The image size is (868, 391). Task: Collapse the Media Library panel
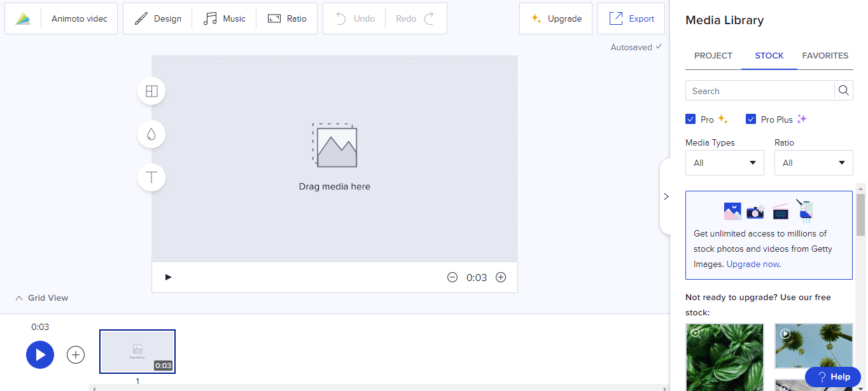pos(666,196)
